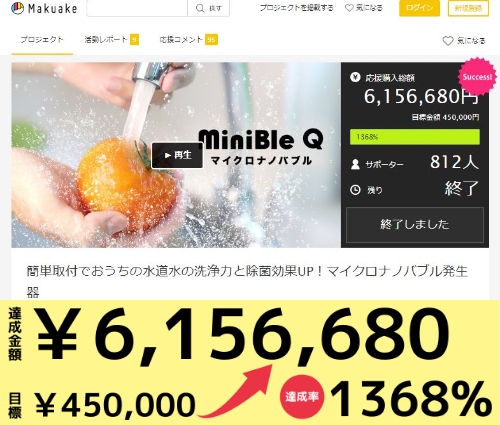
Task: Click the clock icon next to 残り
Action: (x=355, y=190)
